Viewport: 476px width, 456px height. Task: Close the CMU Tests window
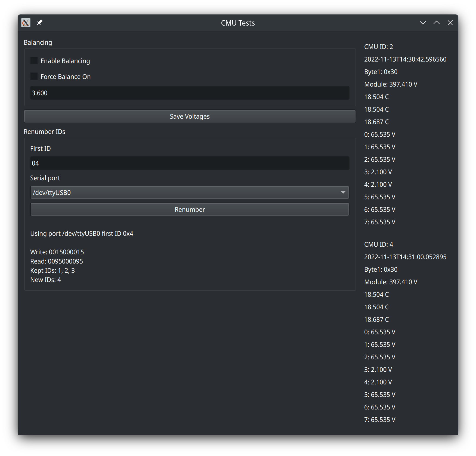[450, 23]
